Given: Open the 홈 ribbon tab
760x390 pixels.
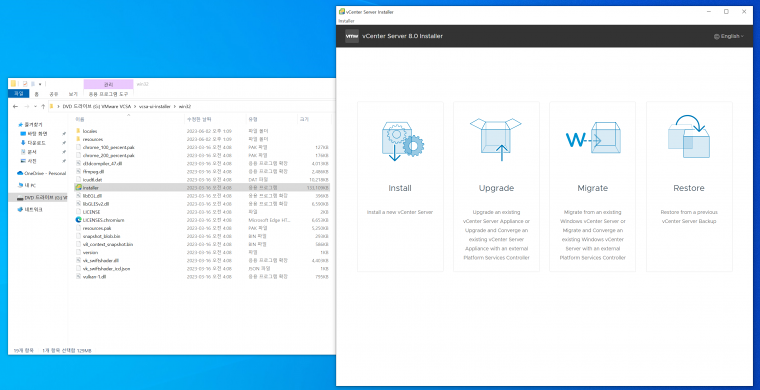Looking at the screenshot, I should point(36,94).
